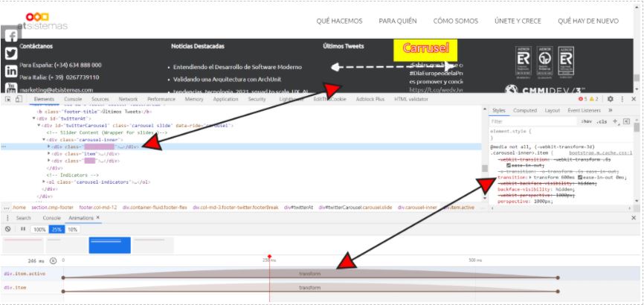
Task: Switch to the Layout tab
Action: click(552, 110)
